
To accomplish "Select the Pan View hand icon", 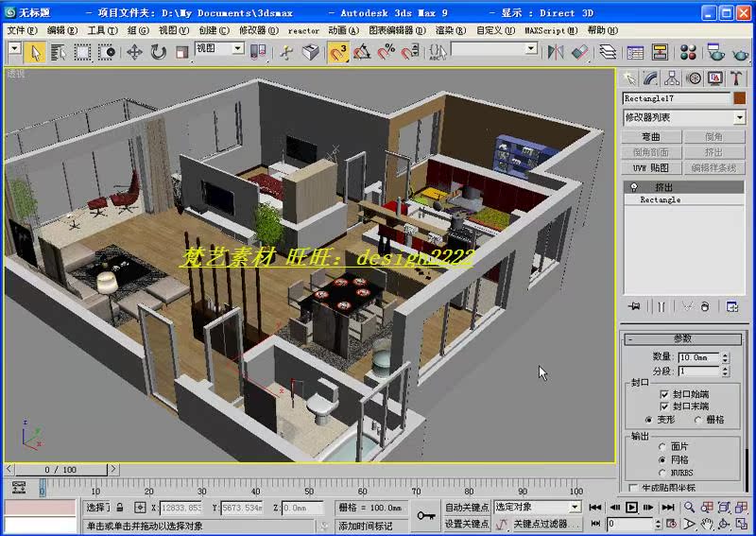I will click(x=707, y=524).
